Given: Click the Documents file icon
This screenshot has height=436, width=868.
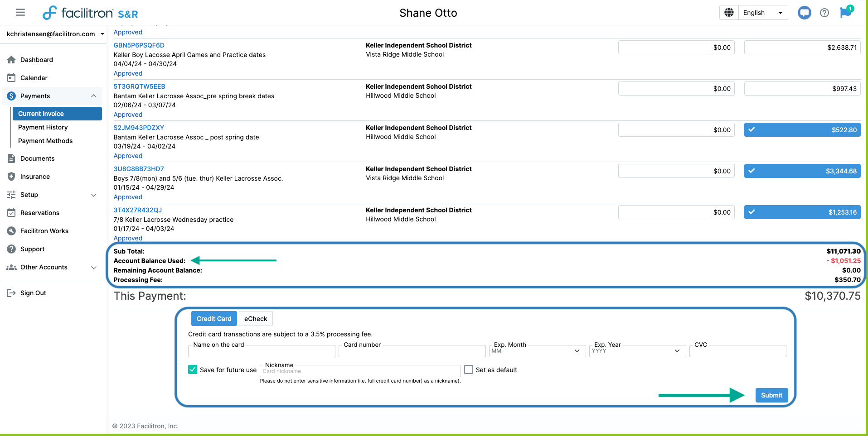Looking at the screenshot, I should tap(11, 158).
